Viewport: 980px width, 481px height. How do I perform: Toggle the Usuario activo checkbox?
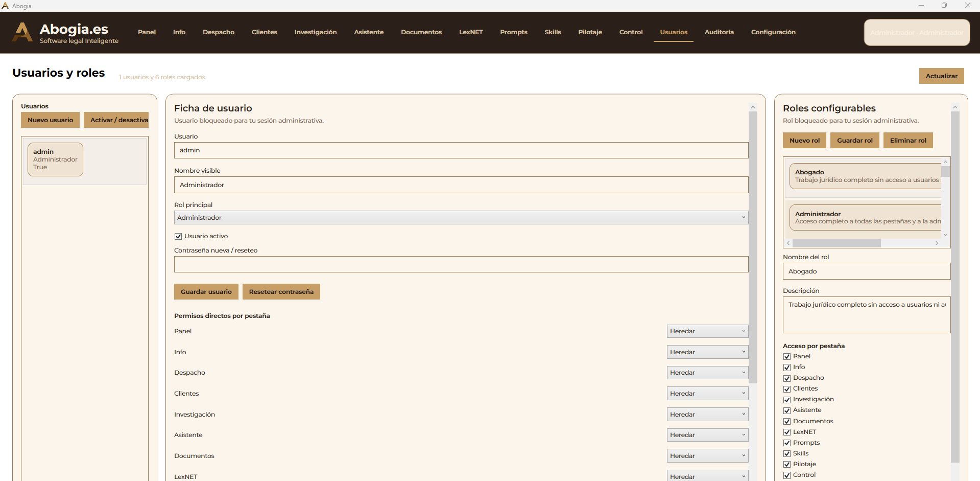pos(178,236)
